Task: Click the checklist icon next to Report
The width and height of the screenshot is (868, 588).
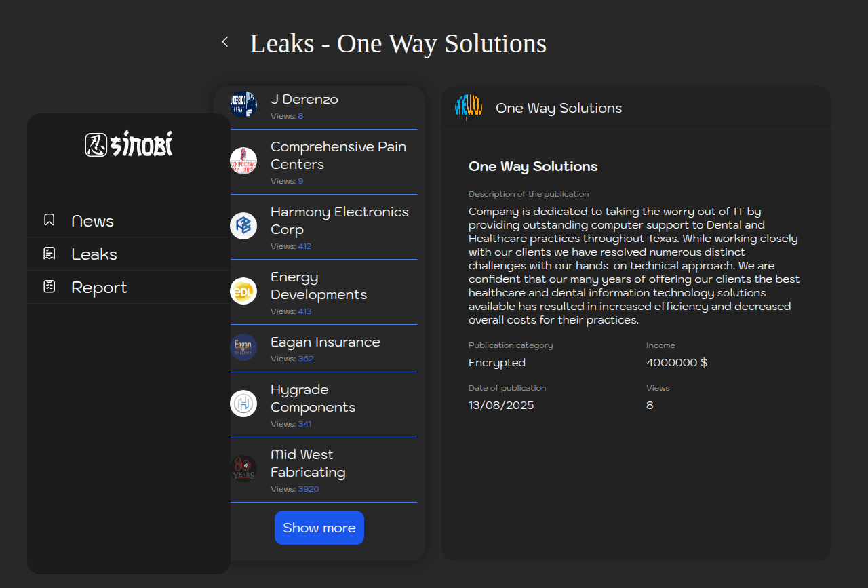Action: pyautogui.click(x=49, y=287)
